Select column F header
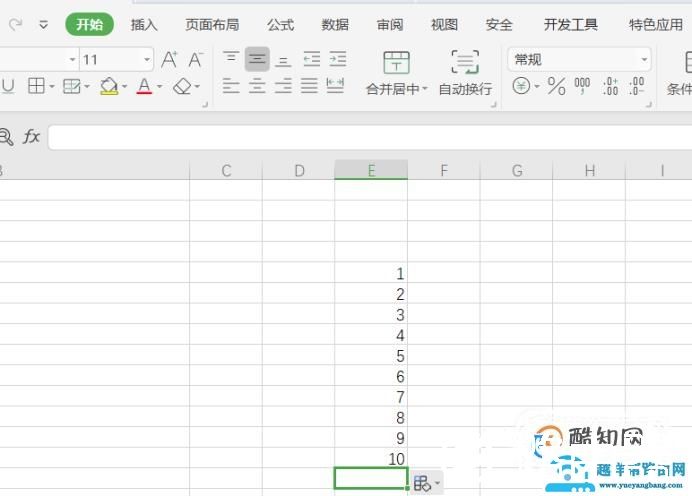The width and height of the screenshot is (692, 496). (x=444, y=170)
